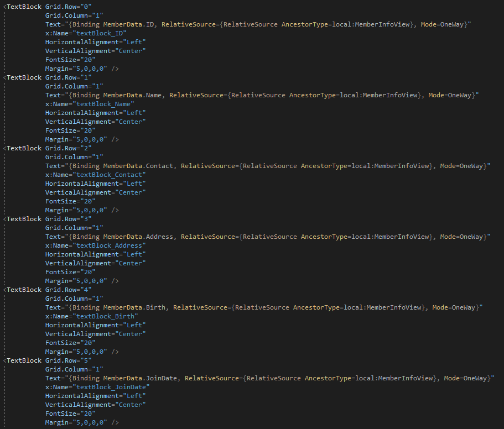Click Margin="5,0,0,0" in the textBlock_ID block
Screen dimensions: 504x429
tap(76, 69)
